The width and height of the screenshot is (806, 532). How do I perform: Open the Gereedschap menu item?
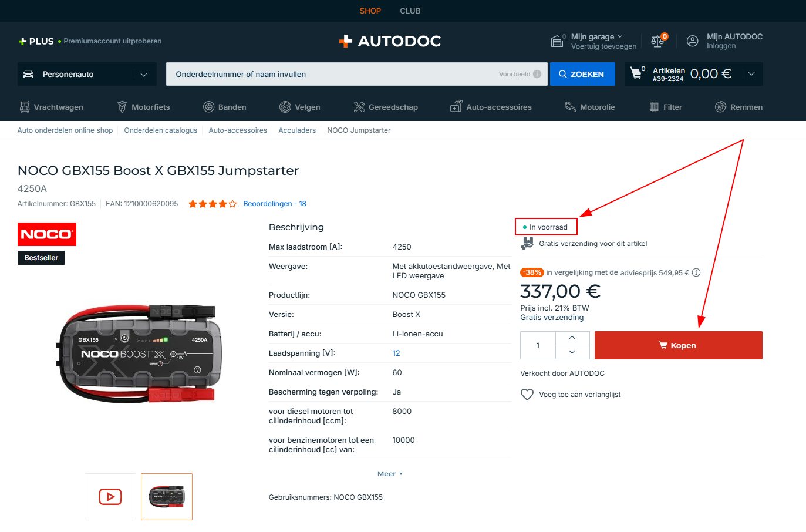(386, 107)
